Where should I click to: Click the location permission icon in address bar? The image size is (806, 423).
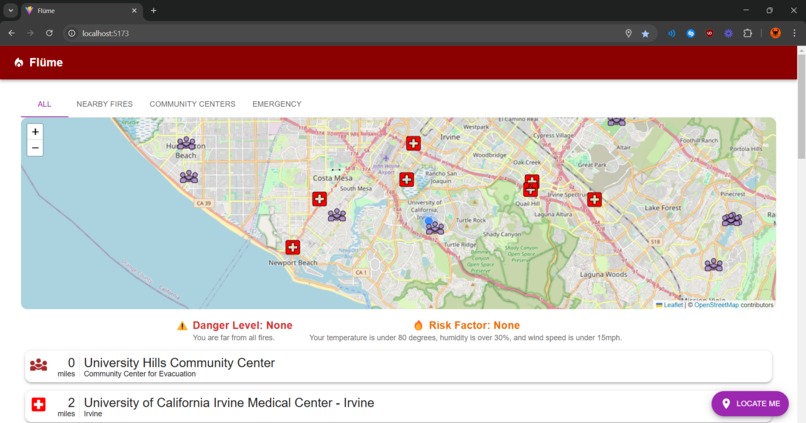[628, 33]
